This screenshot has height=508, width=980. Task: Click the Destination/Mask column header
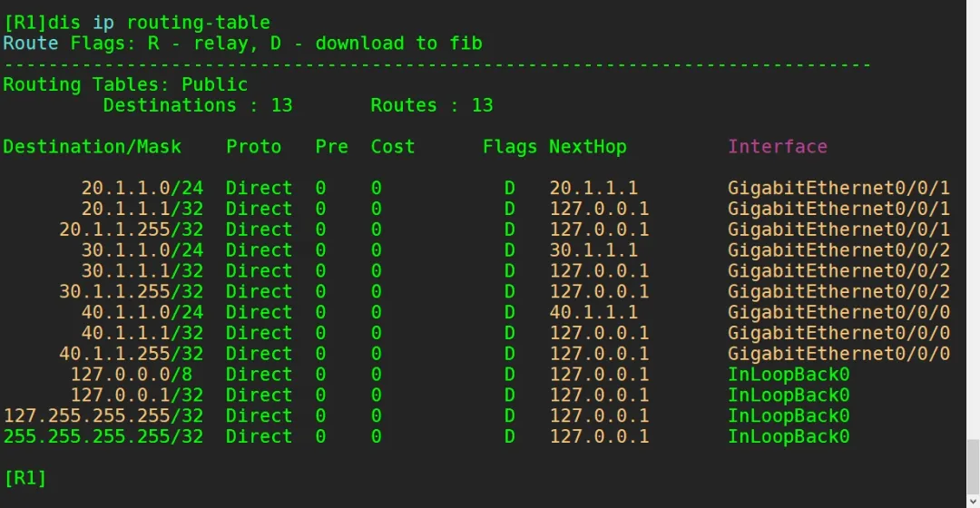[x=93, y=147]
